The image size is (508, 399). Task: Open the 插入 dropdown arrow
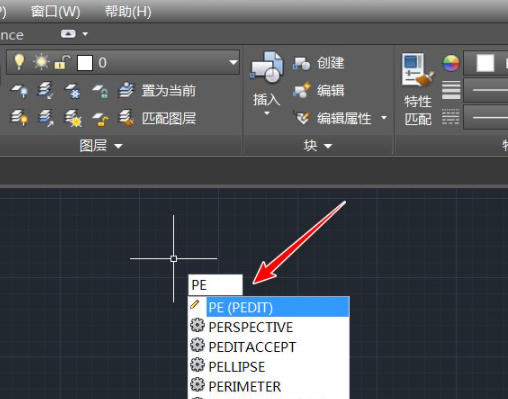pyautogui.click(x=267, y=113)
